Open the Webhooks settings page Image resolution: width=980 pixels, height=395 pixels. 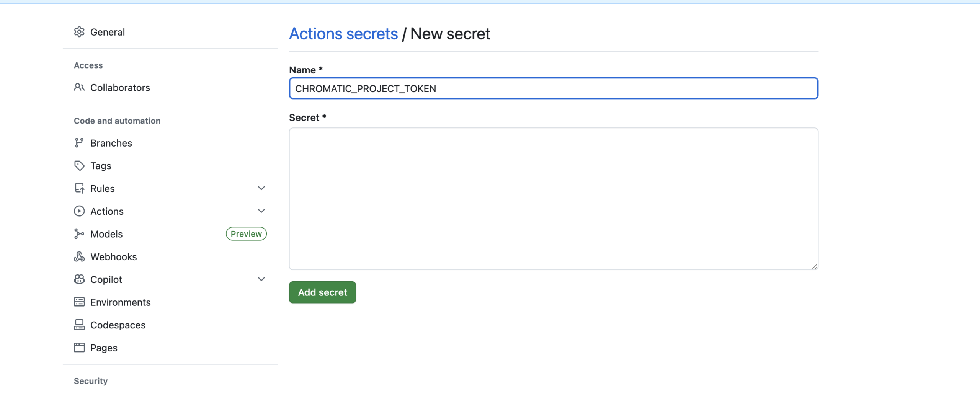point(114,256)
